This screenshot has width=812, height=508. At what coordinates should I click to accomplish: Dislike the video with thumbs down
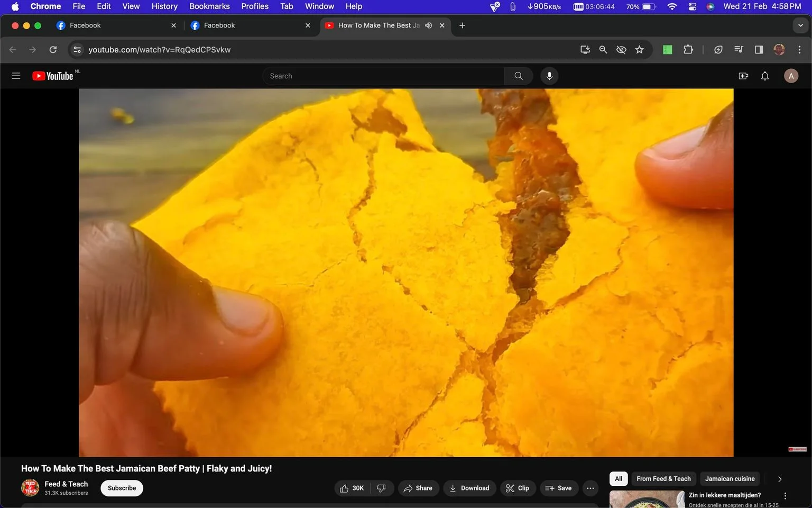pos(382,488)
